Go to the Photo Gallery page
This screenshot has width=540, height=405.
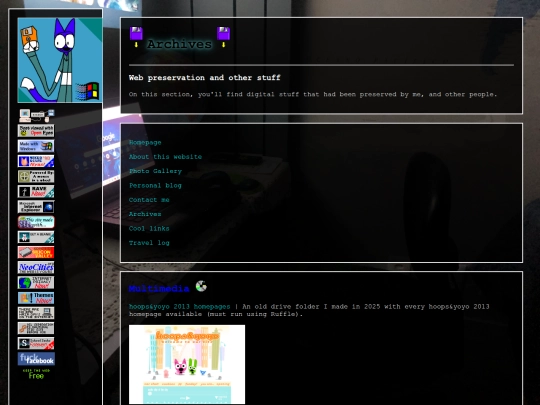155,171
